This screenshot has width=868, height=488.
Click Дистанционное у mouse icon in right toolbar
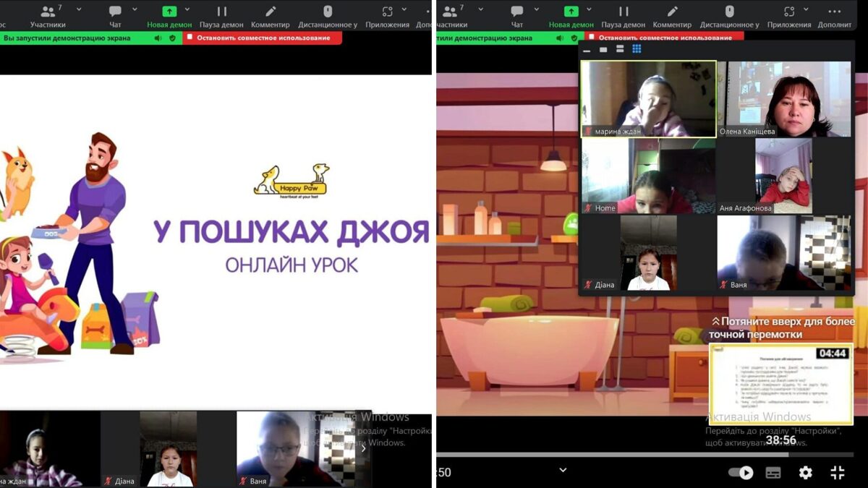click(730, 16)
